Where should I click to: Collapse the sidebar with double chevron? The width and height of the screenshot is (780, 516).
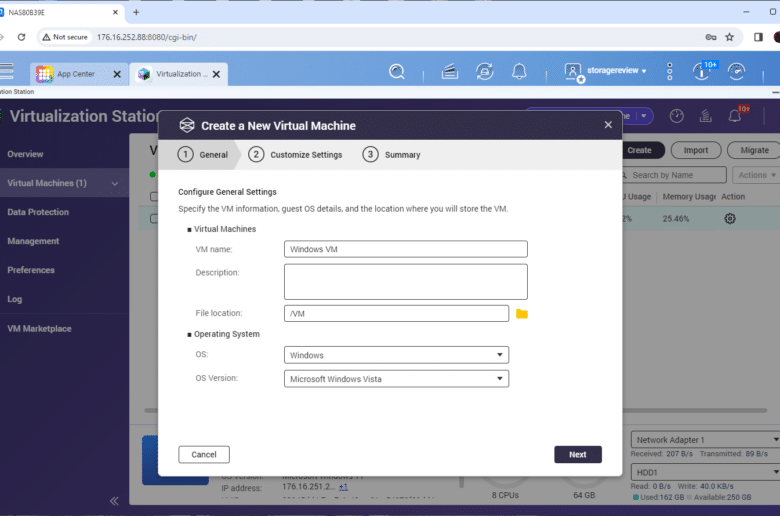[x=114, y=501]
